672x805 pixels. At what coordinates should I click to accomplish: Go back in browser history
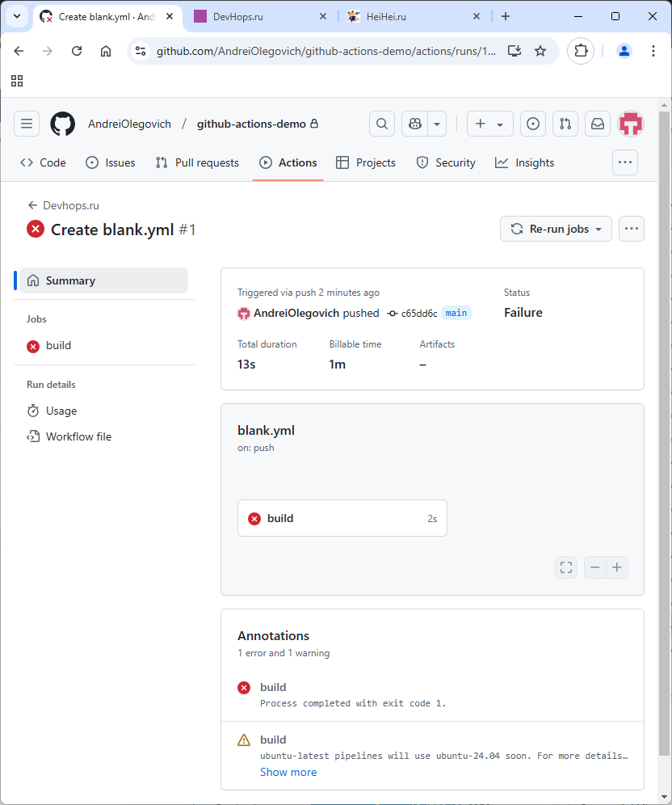click(x=19, y=51)
